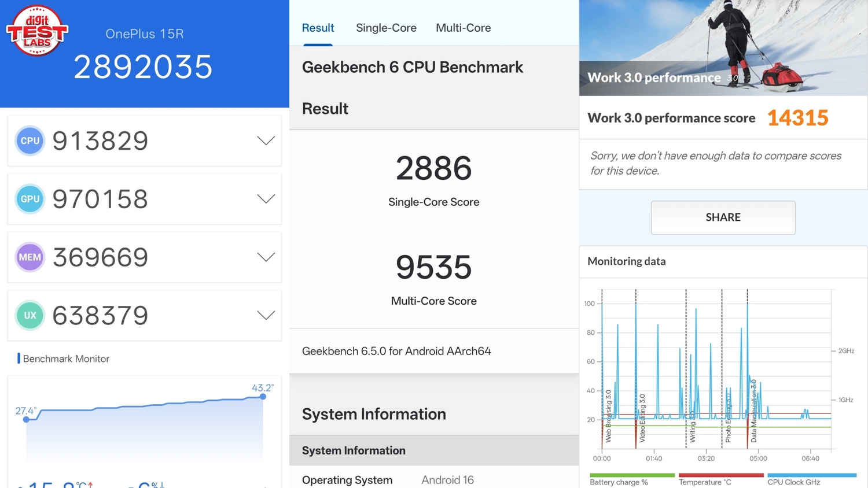Click the purple MEM score icon
Image resolution: width=868 pixels, height=488 pixels.
point(30,257)
